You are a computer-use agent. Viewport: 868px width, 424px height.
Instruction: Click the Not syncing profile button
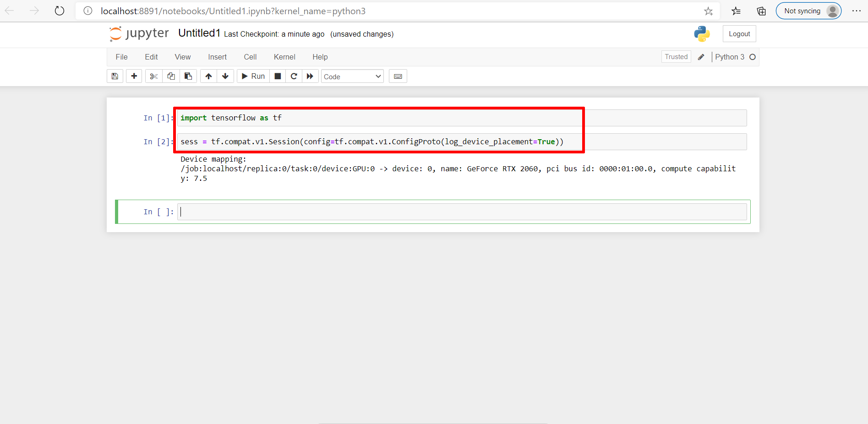coord(808,11)
